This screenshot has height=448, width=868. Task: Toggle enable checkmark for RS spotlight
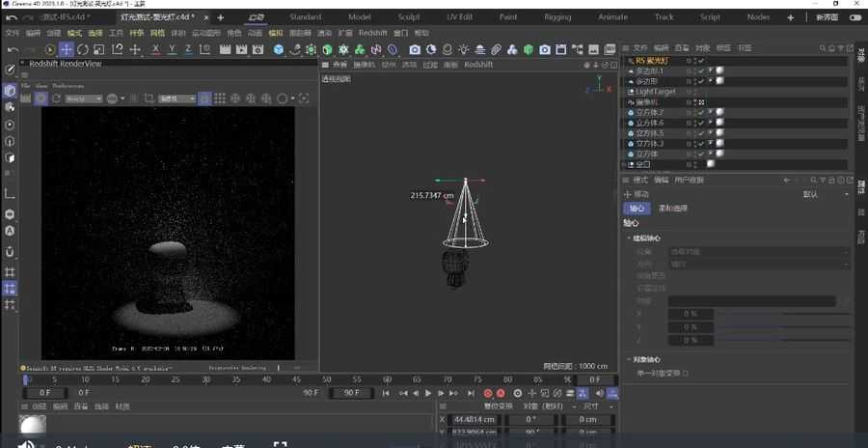(701, 61)
